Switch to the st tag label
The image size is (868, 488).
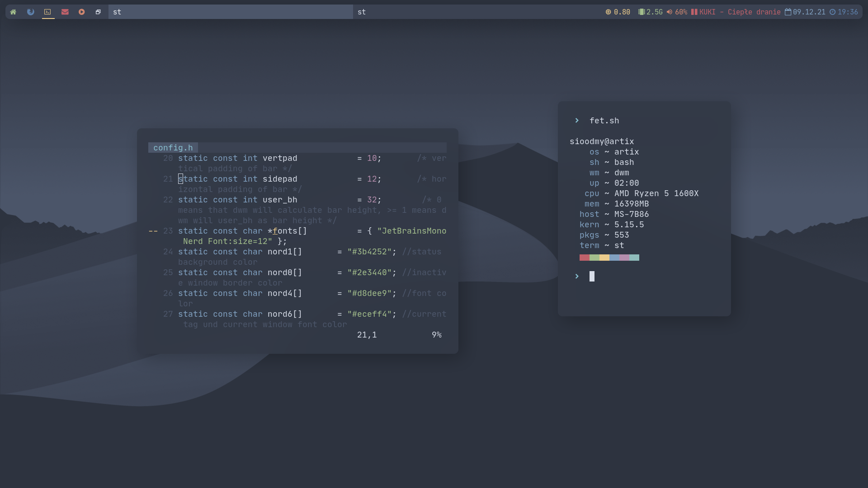click(362, 12)
